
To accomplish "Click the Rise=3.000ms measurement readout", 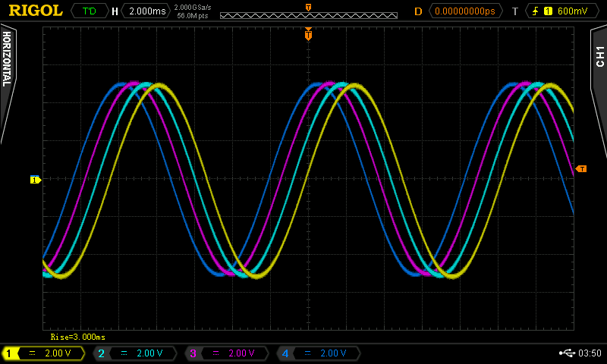I will 77,336.
